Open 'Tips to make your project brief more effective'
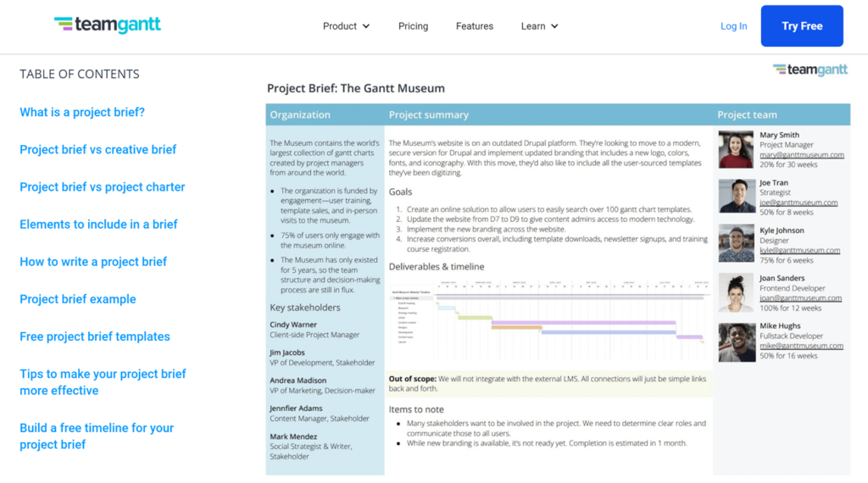The width and height of the screenshot is (868, 483). point(103,382)
